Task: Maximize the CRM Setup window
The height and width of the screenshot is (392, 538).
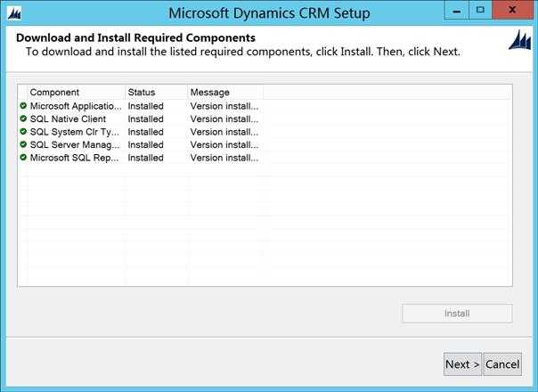Action: 480,10
